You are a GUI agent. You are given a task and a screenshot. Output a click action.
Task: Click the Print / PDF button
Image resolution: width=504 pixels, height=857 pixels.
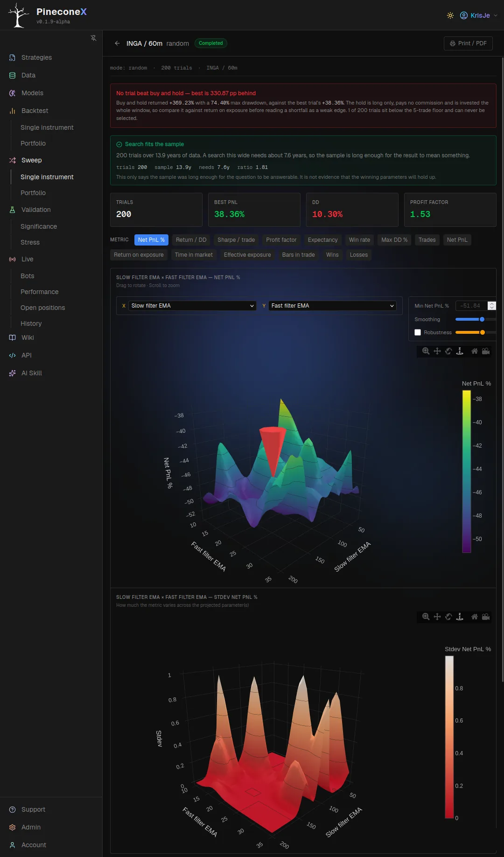468,43
